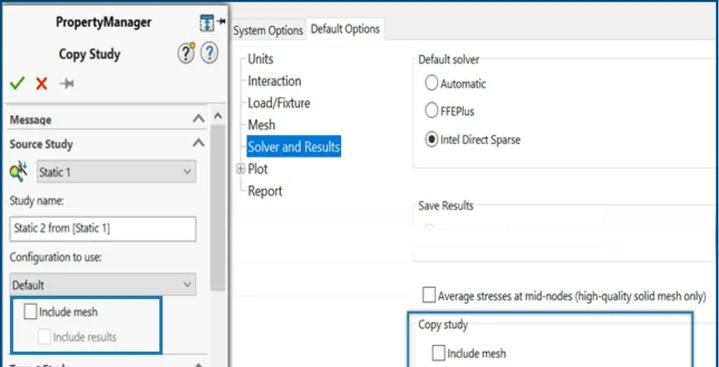Image resolution: width=719 pixels, height=367 pixels.
Task: Click the Default solver group label
Action: click(x=449, y=59)
